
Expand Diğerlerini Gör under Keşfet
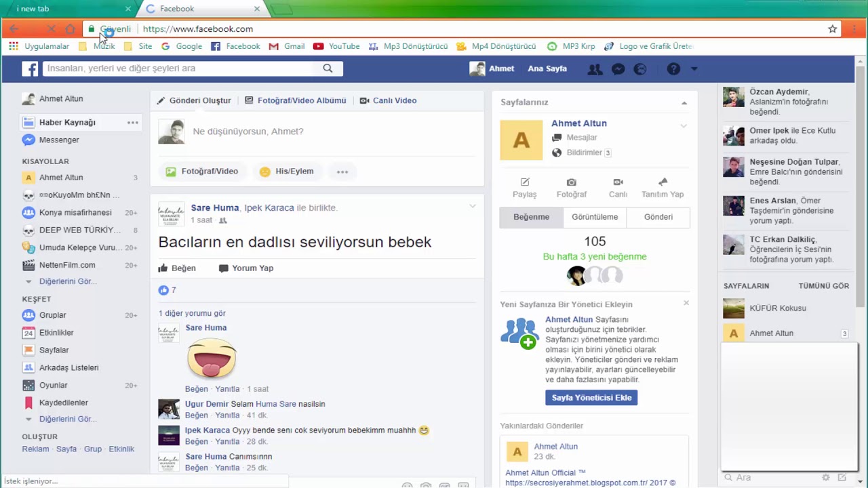click(67, 419)
